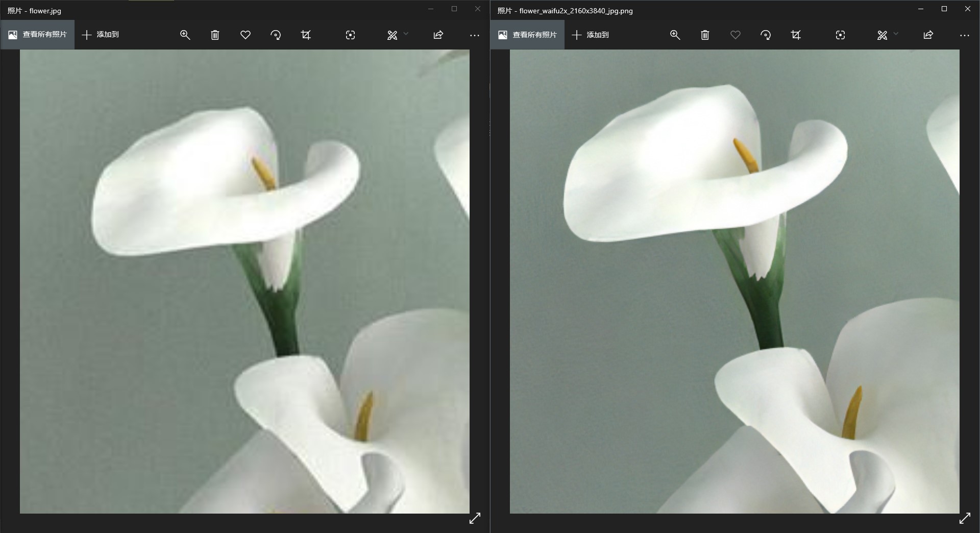The width and height of the screenshot is (980, 533).
Task: Close the flower.jpg window
Action: coord(478,9)
